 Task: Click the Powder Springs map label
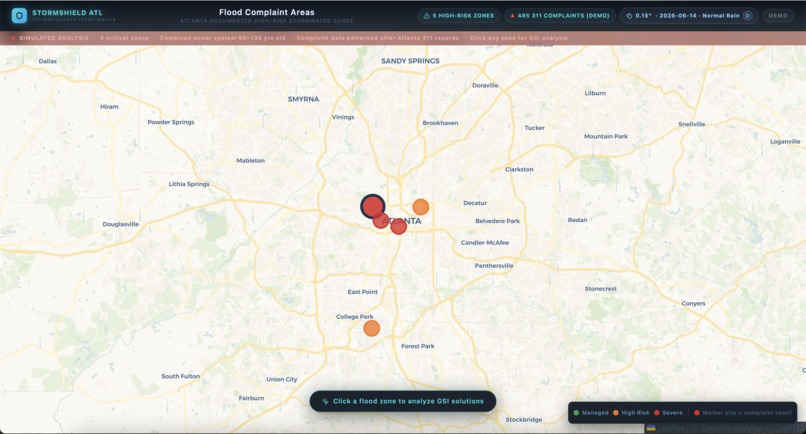171,122
